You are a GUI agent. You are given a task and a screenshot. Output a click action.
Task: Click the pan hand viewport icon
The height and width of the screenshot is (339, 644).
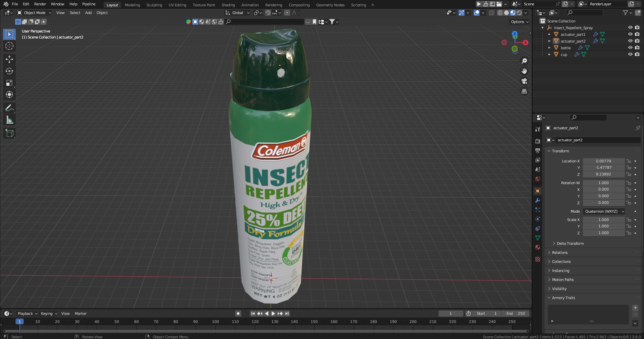[524, 71]
